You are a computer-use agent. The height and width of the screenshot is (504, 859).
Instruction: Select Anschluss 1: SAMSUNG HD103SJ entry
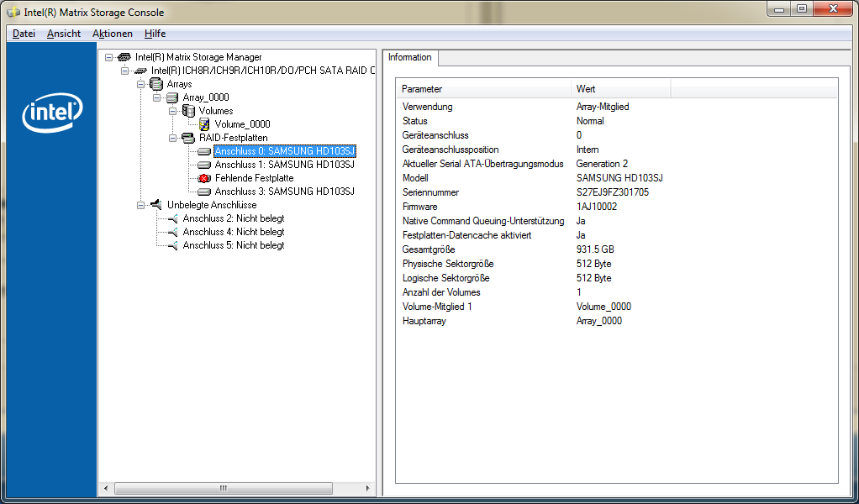(x=285, y=165)
